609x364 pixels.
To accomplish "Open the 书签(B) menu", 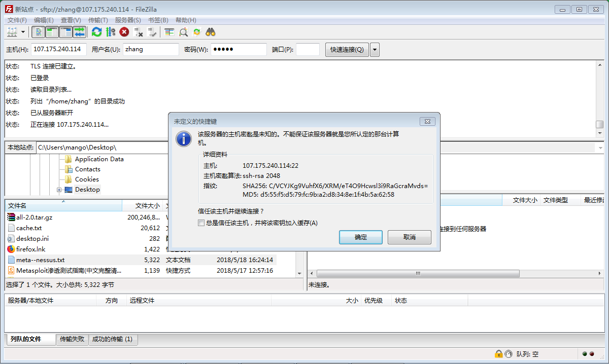I will (x=158, y=20).
